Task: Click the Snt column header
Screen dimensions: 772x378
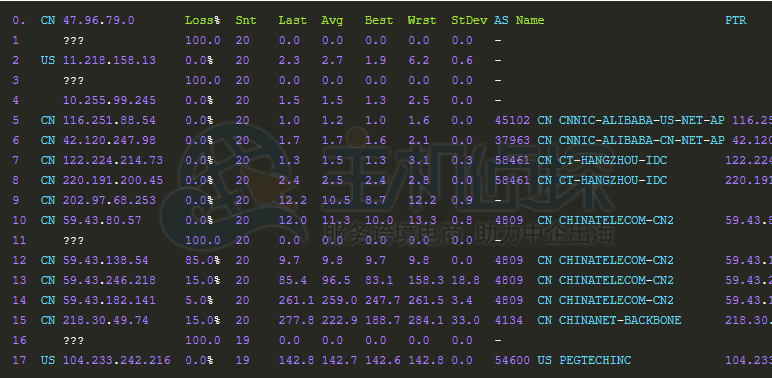Action: tap(245, 21)
